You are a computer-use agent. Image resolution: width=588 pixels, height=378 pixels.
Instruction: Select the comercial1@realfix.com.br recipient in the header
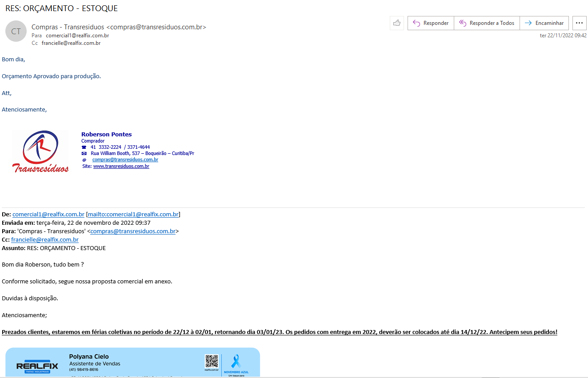pos(77,36)
